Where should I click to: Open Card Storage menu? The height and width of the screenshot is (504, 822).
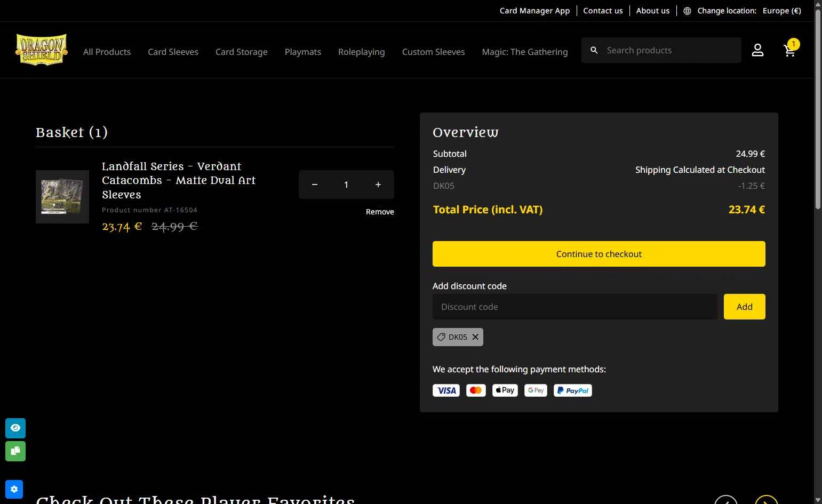(x=242, y=52)
